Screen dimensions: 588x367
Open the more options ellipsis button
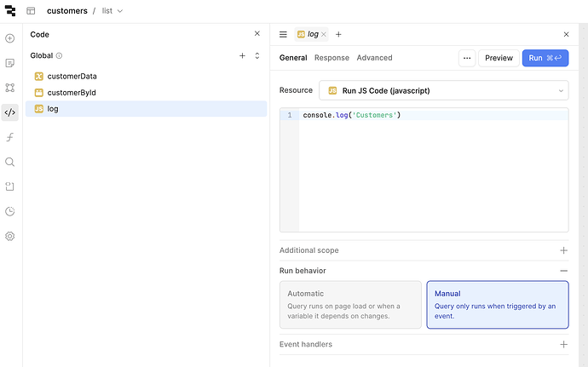467,58
